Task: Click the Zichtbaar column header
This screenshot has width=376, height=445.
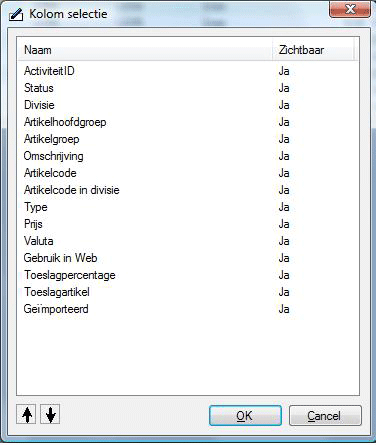Action: pyautogui.click(x=313, y=50)
